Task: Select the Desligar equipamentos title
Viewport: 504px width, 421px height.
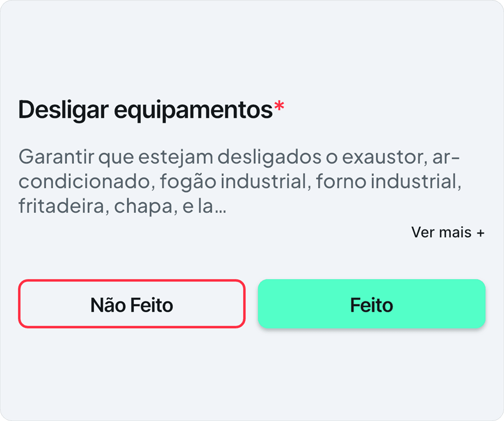Action: coord(146,110)
